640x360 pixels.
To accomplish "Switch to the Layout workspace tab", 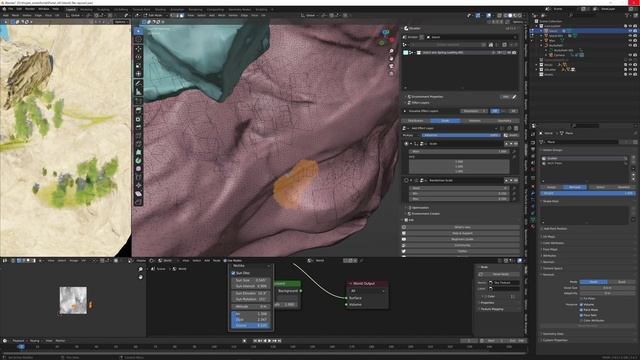I will [x=71, y=9].
